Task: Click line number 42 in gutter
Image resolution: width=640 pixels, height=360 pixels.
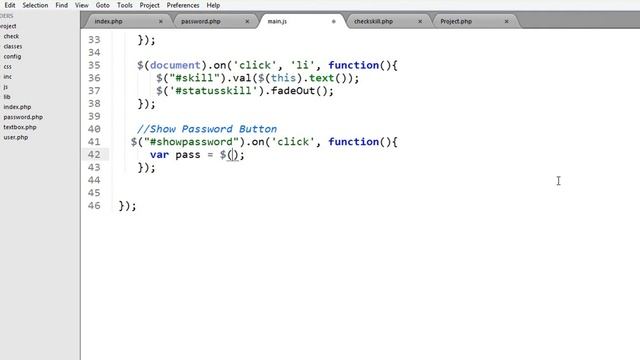Action: click(94, 155)
